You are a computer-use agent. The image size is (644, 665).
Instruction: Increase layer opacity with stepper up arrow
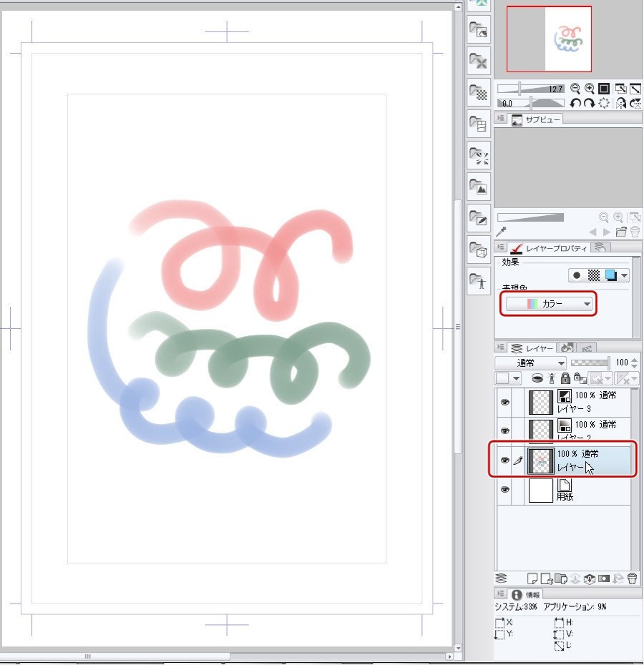point(634,360)
